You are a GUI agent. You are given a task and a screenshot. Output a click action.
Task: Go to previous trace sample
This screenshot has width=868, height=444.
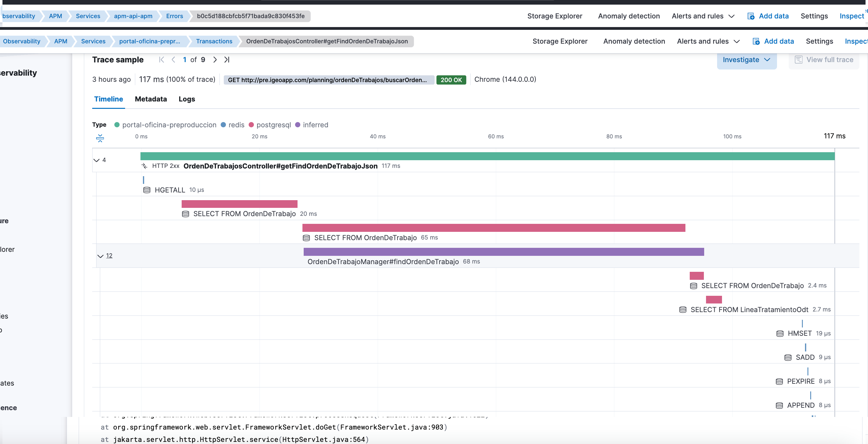(x=173, y=60)
